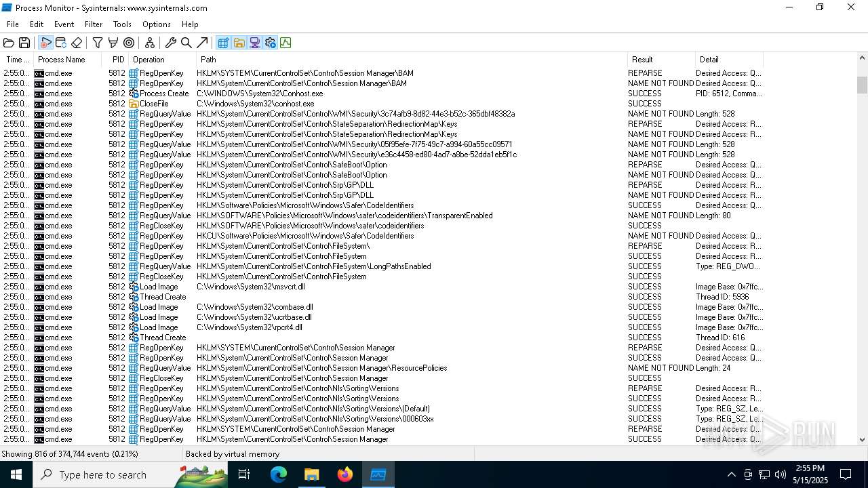This screenshot has height=488, width=868.
Task: Open File Explorer from the taskbar
Action: point(311,474)
